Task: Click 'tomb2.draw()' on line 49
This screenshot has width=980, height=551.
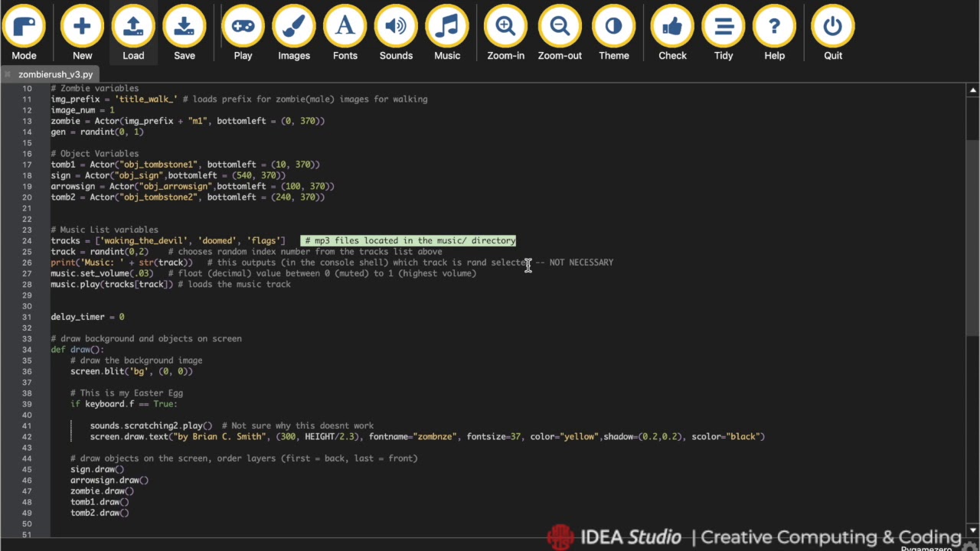Action: pos(100,513)
